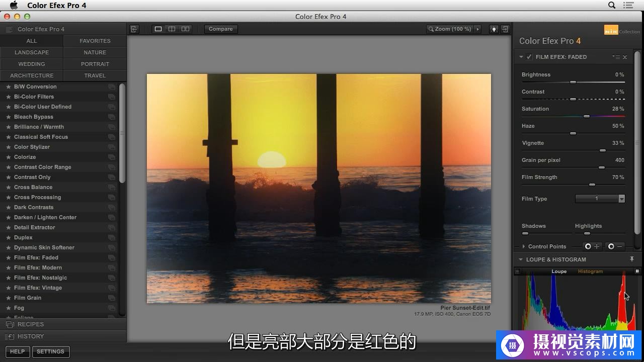Uncheck the Film Efex: Faded filter checkbox
This screenshot has height=362, width=644.
[x=529, y=57]
